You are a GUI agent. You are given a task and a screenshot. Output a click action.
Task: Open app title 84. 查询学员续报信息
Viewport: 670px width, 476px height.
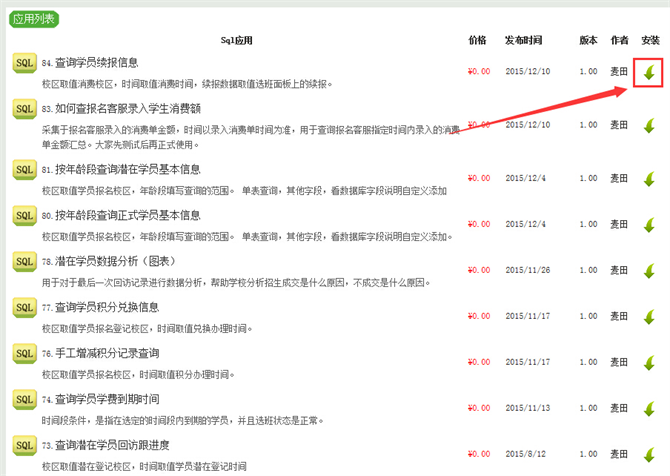click(x=90, y=63)
